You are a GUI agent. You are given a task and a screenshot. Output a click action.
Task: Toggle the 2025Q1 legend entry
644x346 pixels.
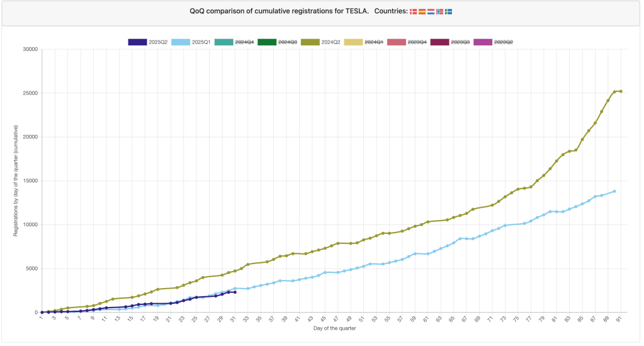point(191,42)
